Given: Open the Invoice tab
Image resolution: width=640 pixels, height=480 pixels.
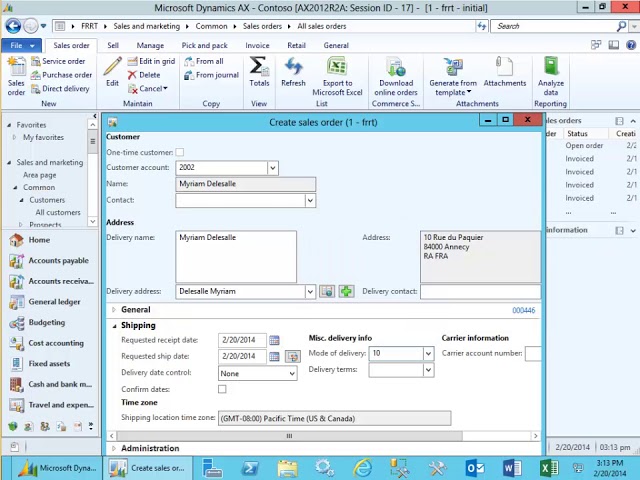Looking at the screenshot, I should click(x=257, y=45).
